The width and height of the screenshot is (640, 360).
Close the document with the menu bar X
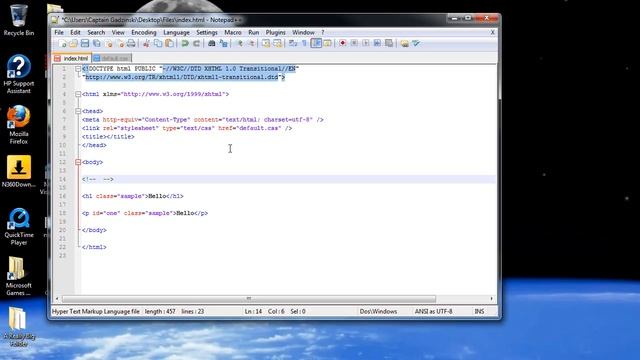pos(493,32)
